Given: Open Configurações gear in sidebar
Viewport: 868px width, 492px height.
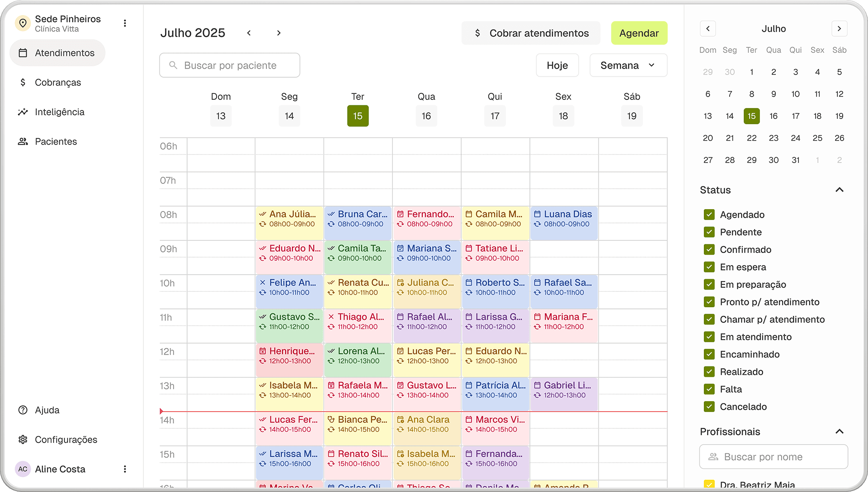Looking at the screenshot, I should pos(23,440).
